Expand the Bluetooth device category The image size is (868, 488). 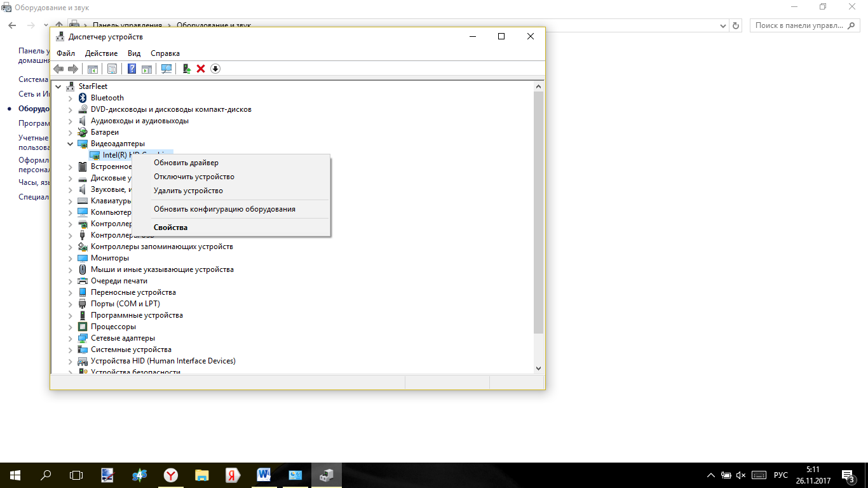[71, 98]
